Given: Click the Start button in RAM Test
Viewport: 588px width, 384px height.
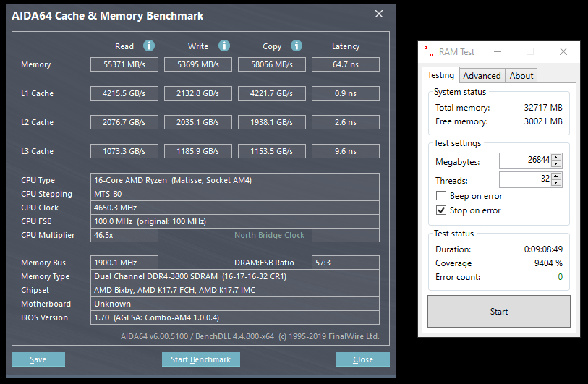Looking at the screenshot, I should [499, 311].
